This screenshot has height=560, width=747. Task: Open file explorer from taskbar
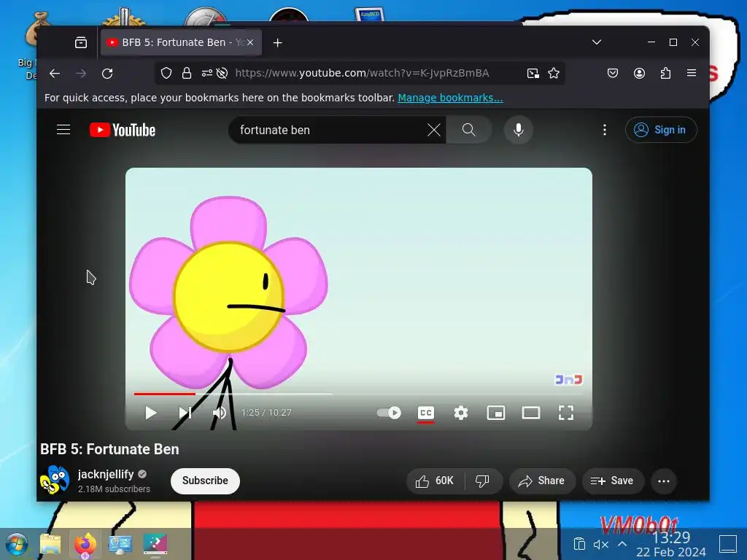[50, 544]
